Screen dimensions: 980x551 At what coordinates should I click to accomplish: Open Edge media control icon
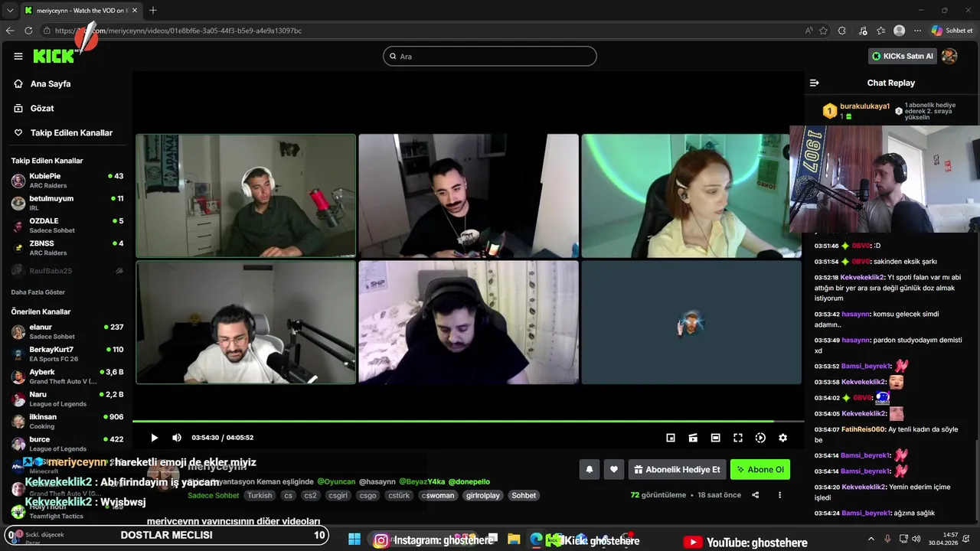pos(863,31)
